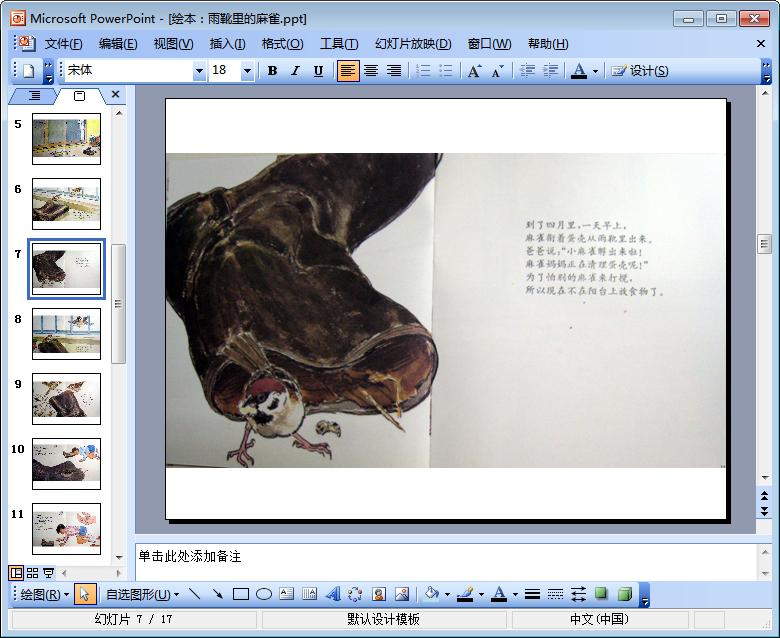Apply fill color bucket
This screenshot has width=780, height=638.
coord(431,594)
